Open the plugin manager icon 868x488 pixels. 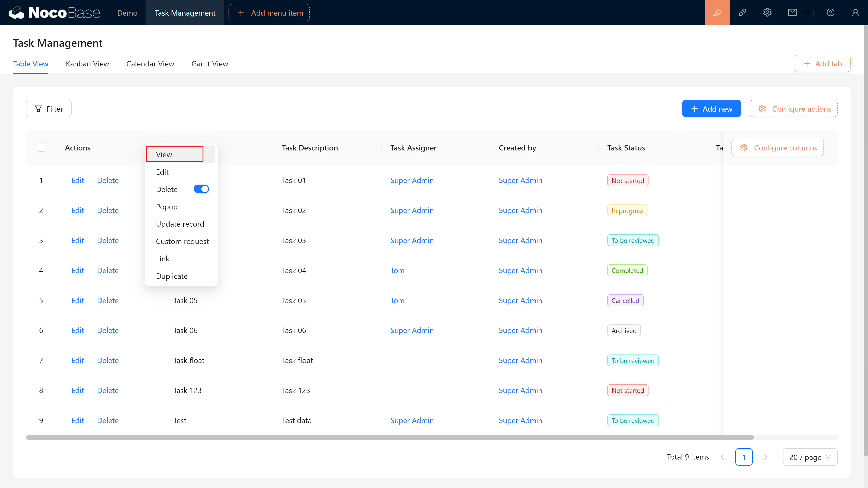tap(742, 12)
